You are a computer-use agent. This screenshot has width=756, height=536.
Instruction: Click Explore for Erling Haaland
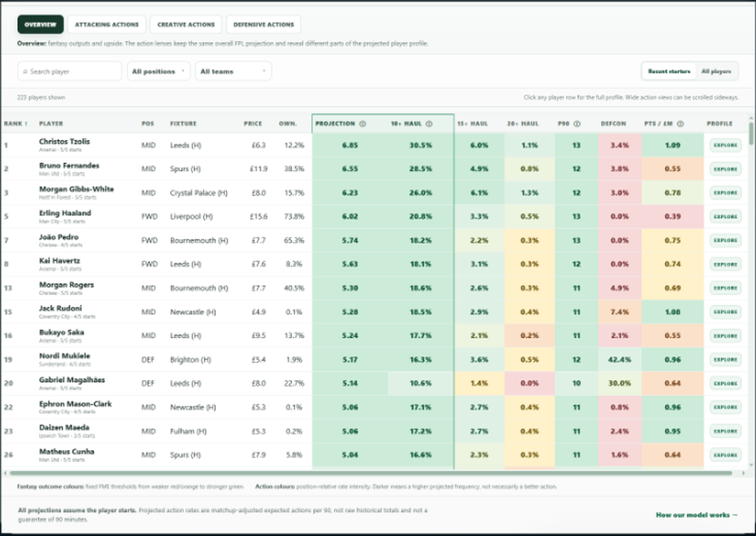725,216
